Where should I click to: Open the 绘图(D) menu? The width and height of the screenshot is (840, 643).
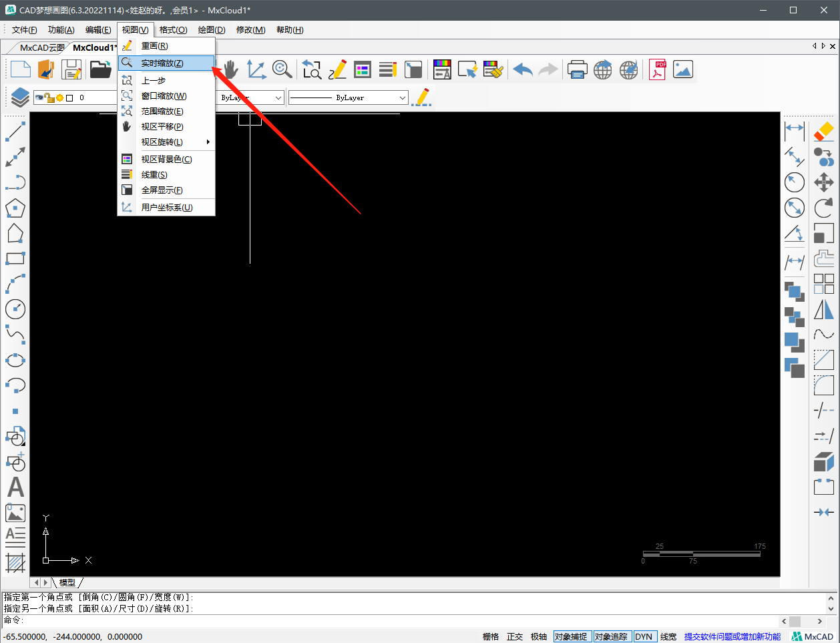click(212, 30)
